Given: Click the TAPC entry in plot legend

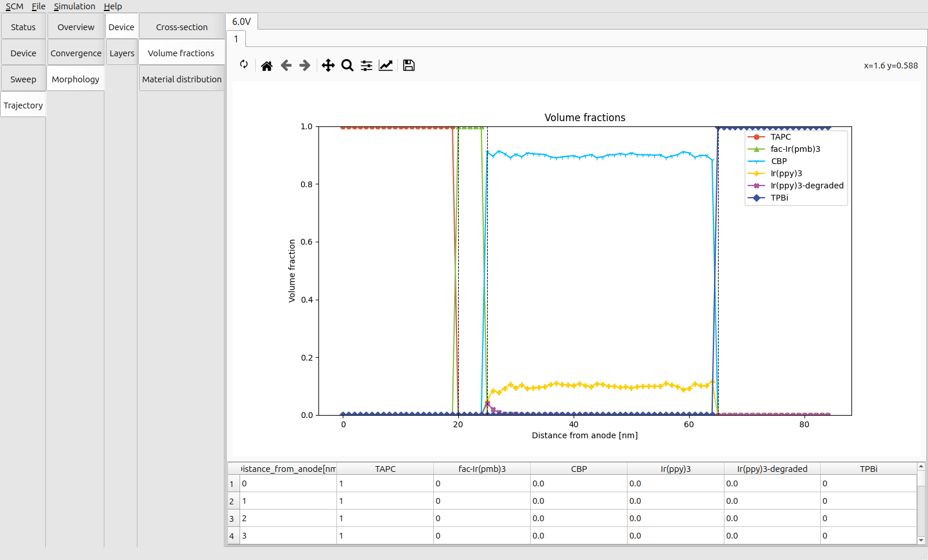Looking at the screenshot, I should (x=780, y=137).
